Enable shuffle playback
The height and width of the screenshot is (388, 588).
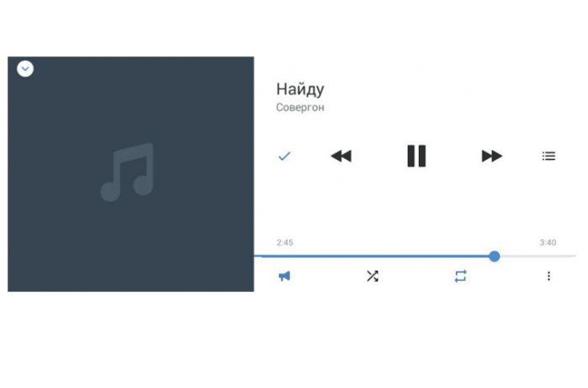click(x=373, y=276)
